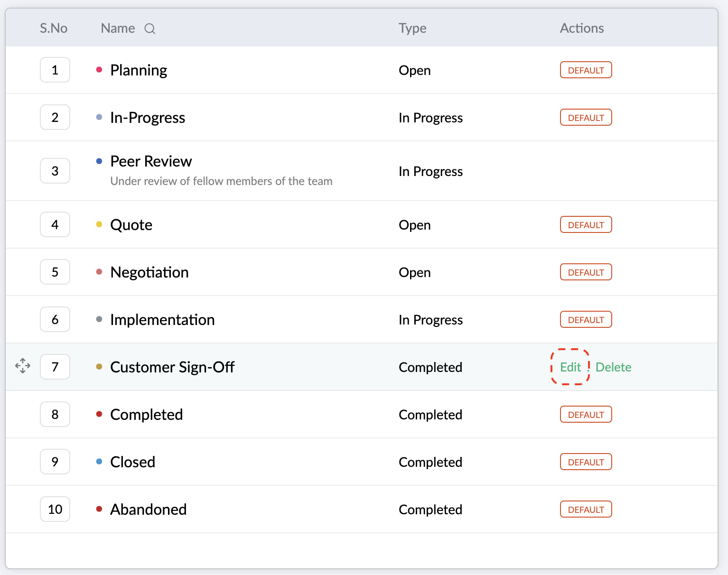The height and width of the screenshot is (575, 728).
Task: Click the blue dot next to Peer Review
Action: [x=99, y=161]
